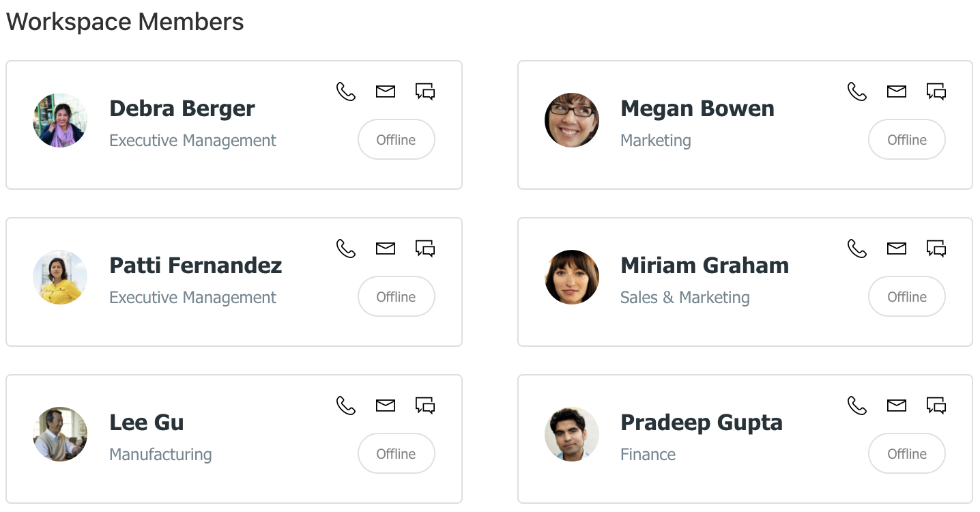The height and width of the screenshot is (512, 980).
Task: Click Patti Fernandez's profile photo
Action: [60, 277]
